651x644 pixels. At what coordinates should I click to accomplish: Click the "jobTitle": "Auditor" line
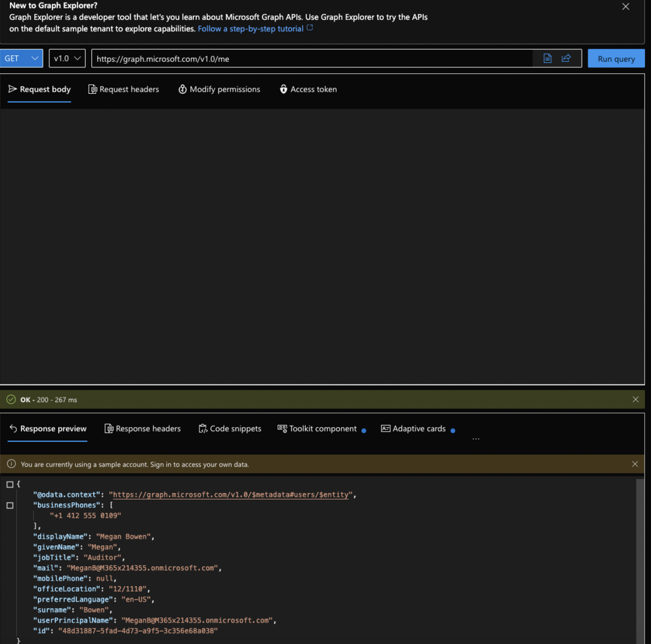pos(79,557)
